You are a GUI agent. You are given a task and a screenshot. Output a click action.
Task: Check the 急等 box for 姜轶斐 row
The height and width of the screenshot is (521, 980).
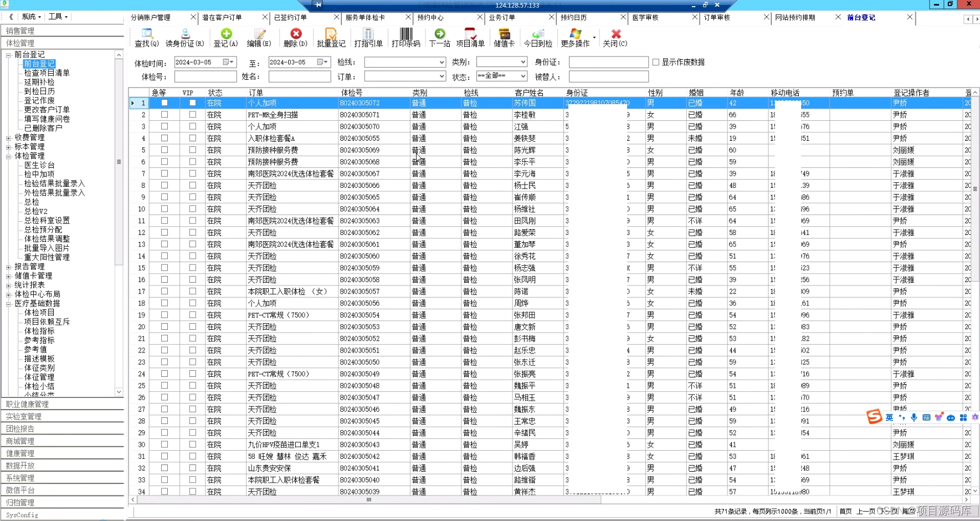coord(165,138)
